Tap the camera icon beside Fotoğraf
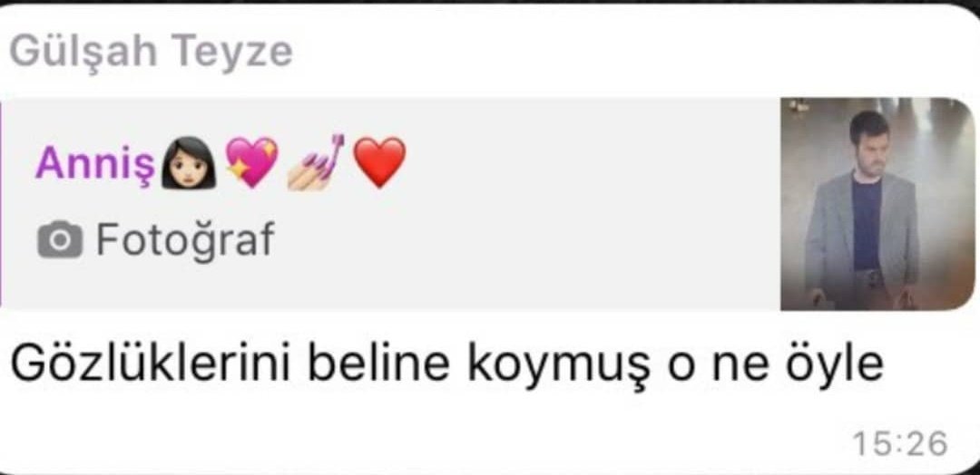 click(x=59, y=239)
